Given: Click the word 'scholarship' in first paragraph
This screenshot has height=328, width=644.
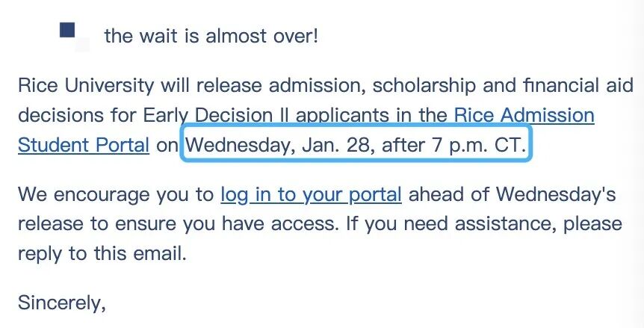Looking at the screenshot, I should click(x=424, y=87).
